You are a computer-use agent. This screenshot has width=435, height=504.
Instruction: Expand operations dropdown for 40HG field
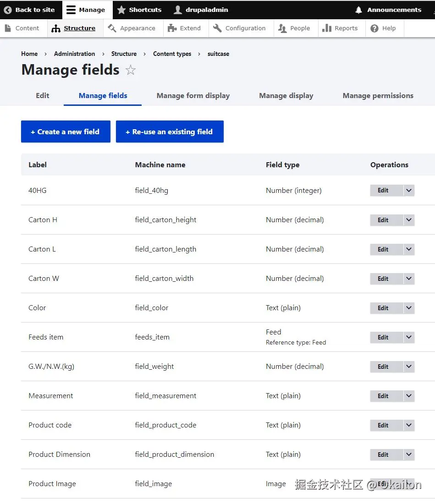409,191
